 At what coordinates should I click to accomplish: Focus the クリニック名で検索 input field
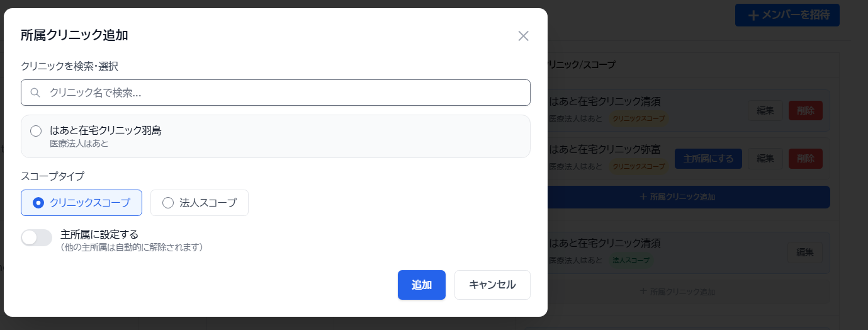pos(283,93)
